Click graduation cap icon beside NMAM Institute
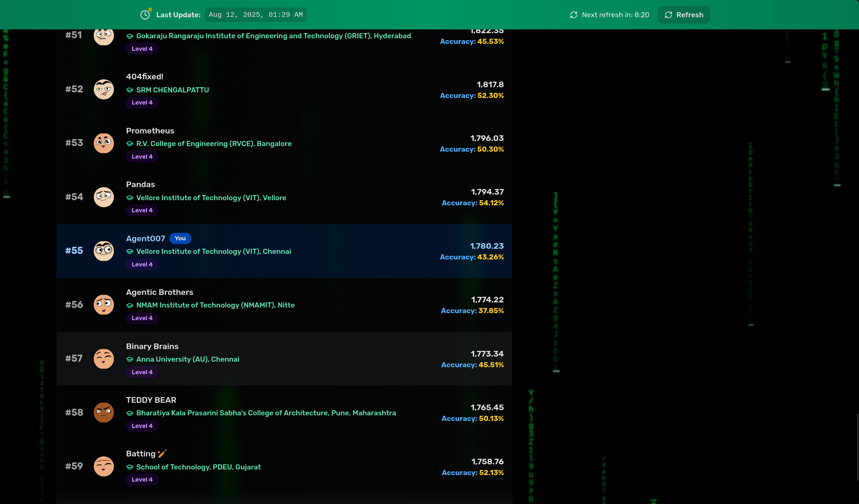Viewport: 859px width, 504px height. pos(130,306)
